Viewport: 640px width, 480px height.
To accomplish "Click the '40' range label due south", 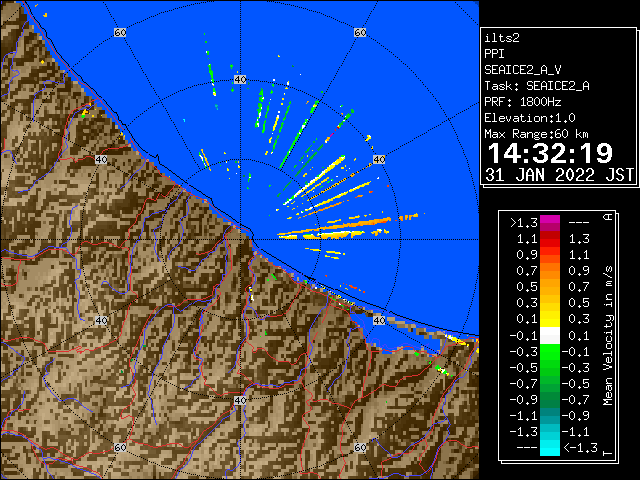I will 240,400.
